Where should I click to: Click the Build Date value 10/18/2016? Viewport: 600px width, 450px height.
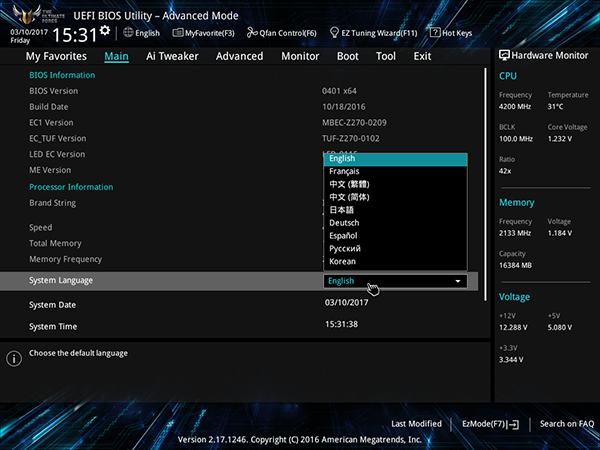coord(344,107)
